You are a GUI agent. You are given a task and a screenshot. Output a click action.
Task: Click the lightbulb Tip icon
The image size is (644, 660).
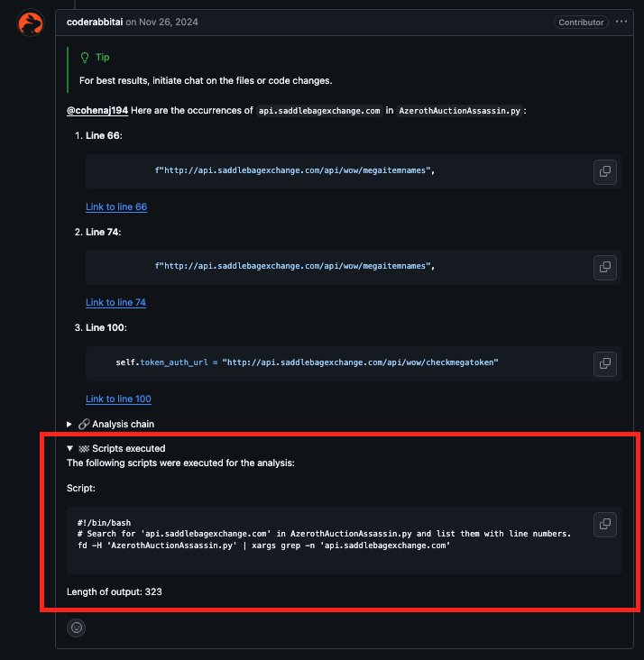click(x=85, y=57)
